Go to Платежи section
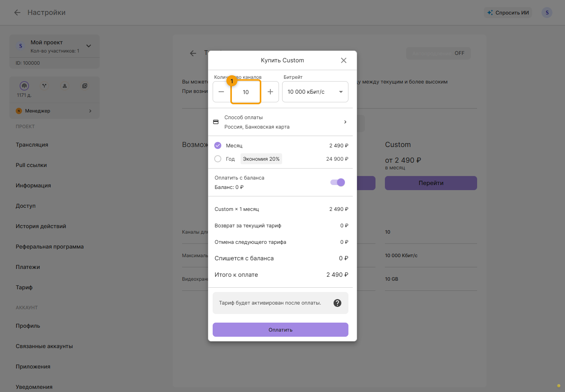The image size is (565, 392). pos(28,267)
